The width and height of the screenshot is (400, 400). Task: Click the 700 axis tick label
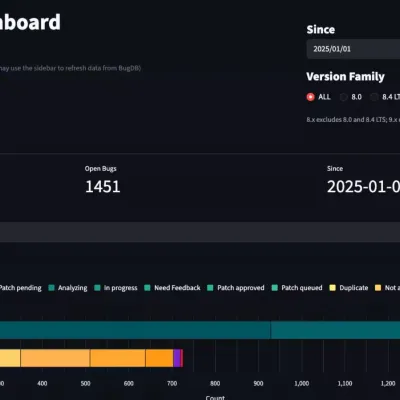point(172,383)
